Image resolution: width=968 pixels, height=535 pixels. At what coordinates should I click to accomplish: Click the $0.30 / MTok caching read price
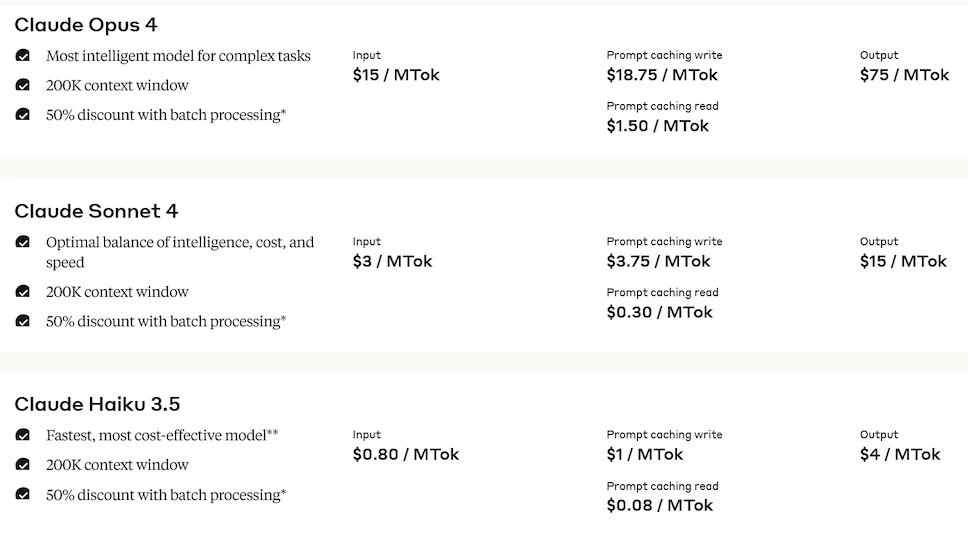(659, 312)
